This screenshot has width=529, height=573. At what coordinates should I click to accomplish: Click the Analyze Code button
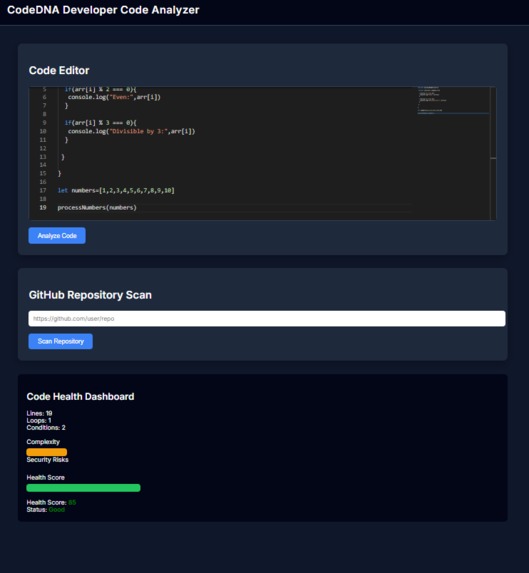coord(57,236)
